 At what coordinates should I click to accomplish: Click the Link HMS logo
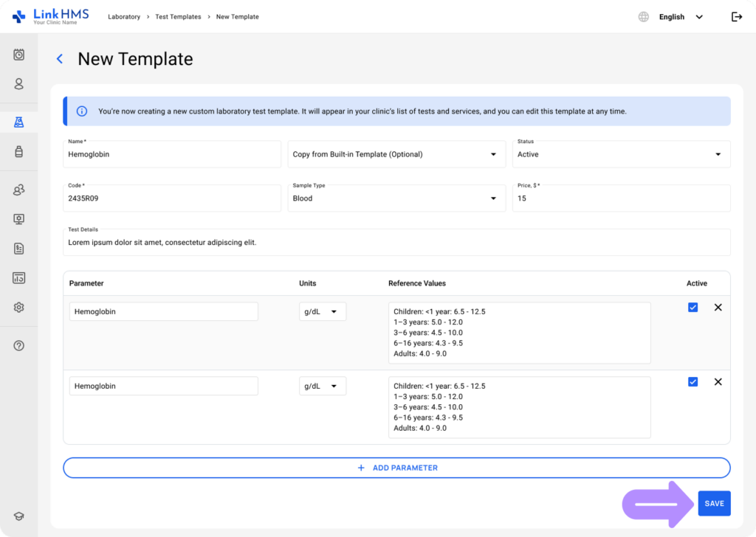[51, 16]
